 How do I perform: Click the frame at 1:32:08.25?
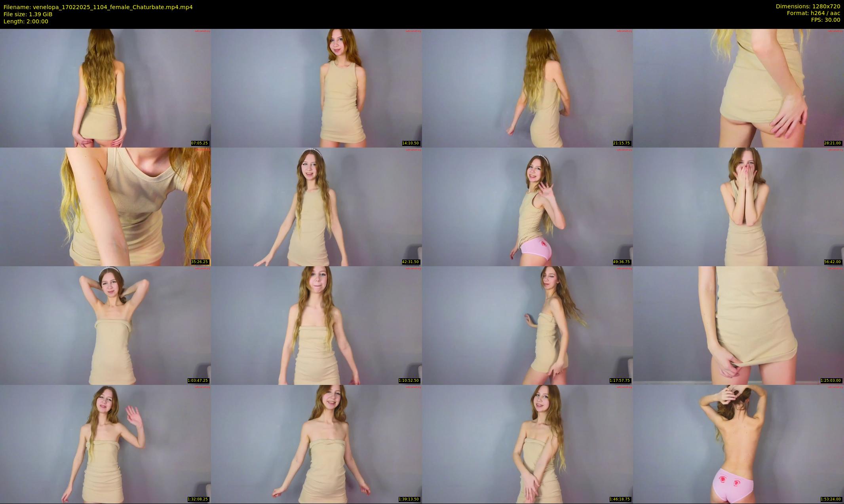click(105, 444)
